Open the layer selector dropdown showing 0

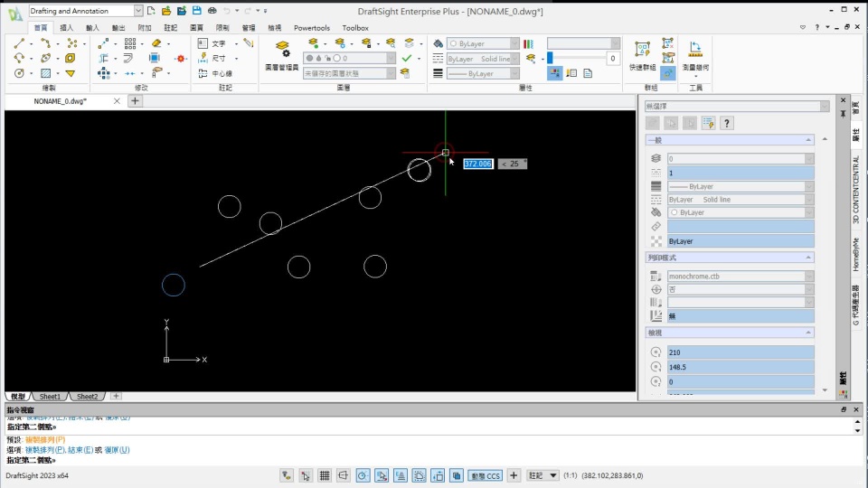point(392,58)
